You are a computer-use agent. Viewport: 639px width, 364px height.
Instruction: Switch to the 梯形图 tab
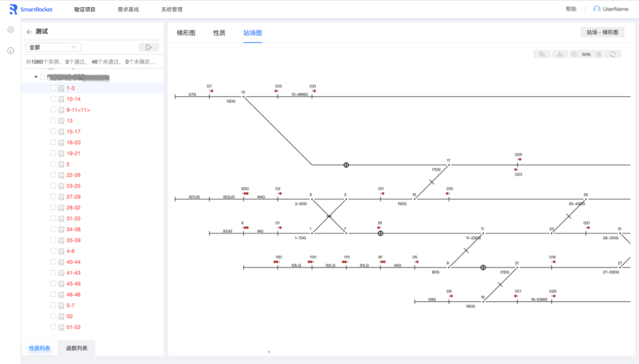click(187, 34)
